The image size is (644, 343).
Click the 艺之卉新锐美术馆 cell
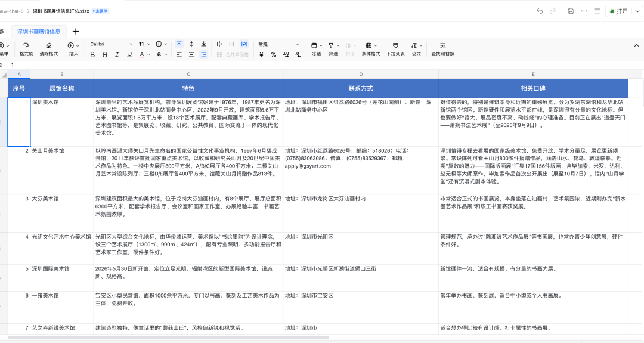[x=61, y=328]
